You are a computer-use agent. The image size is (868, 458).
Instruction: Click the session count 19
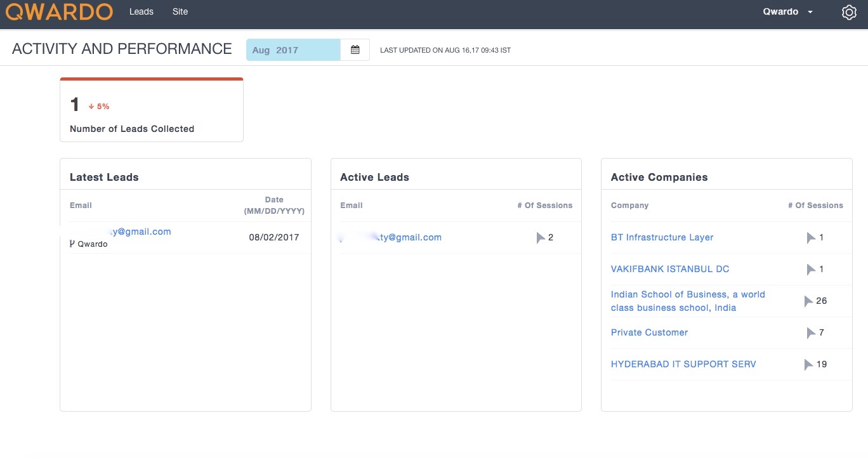[x=822, y=364]
